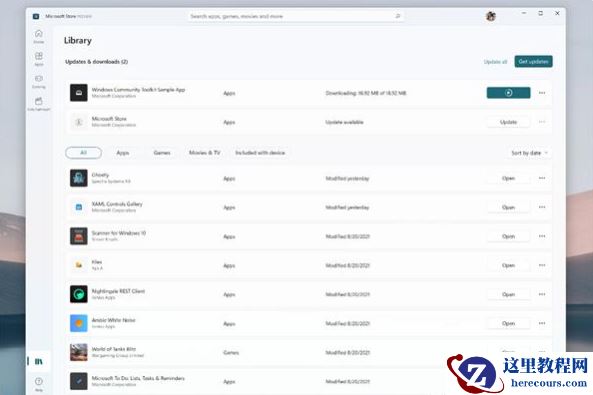Click the Update all link
Viewport: 593px width, 395px height.
click(x=495, y=62)
